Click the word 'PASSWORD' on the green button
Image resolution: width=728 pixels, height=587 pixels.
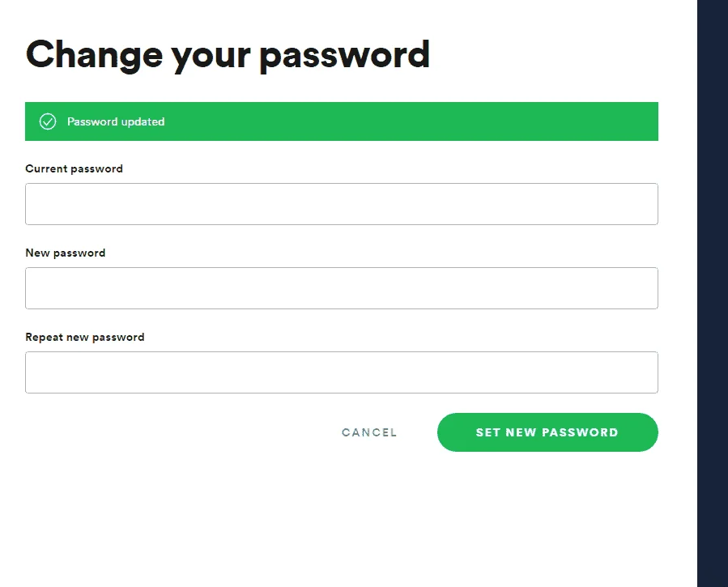(580, 432)
